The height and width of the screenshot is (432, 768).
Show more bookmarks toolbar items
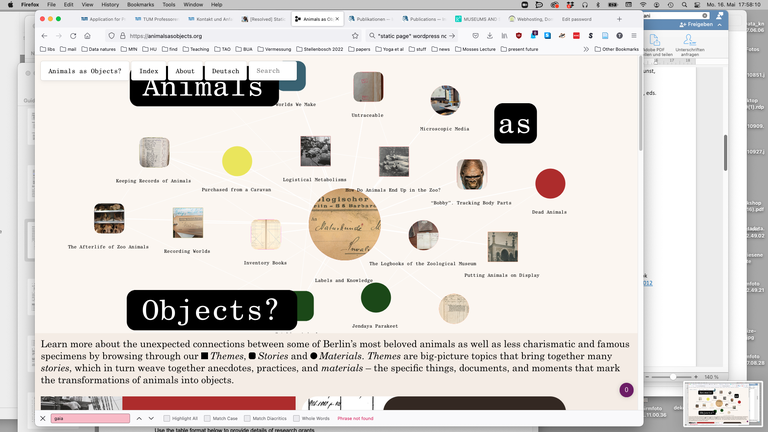586,49
